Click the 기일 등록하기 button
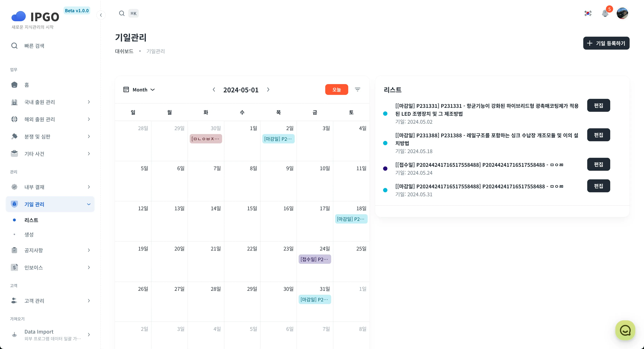 pos(606,43)
